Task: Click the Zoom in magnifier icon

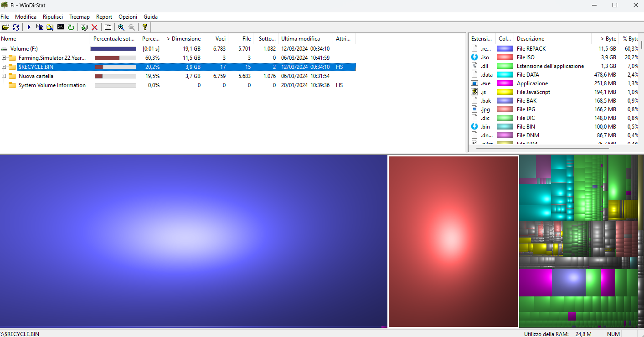Action: [121, 27]
